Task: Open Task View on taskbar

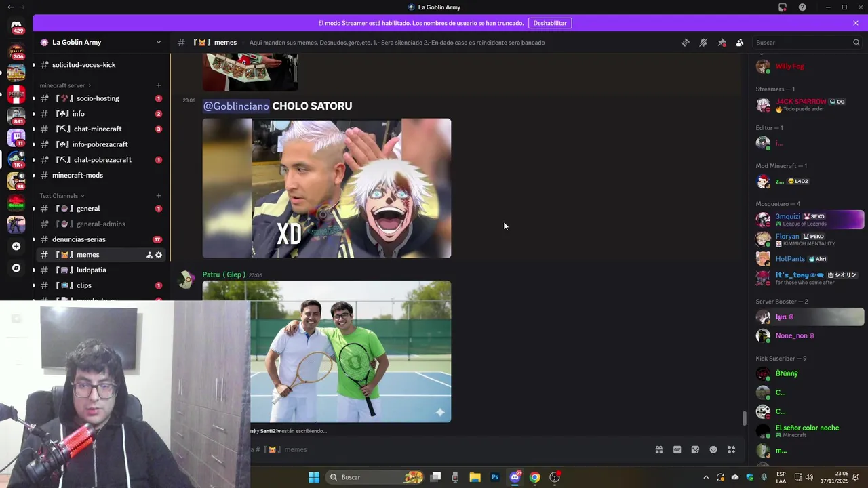Action: 436,477
